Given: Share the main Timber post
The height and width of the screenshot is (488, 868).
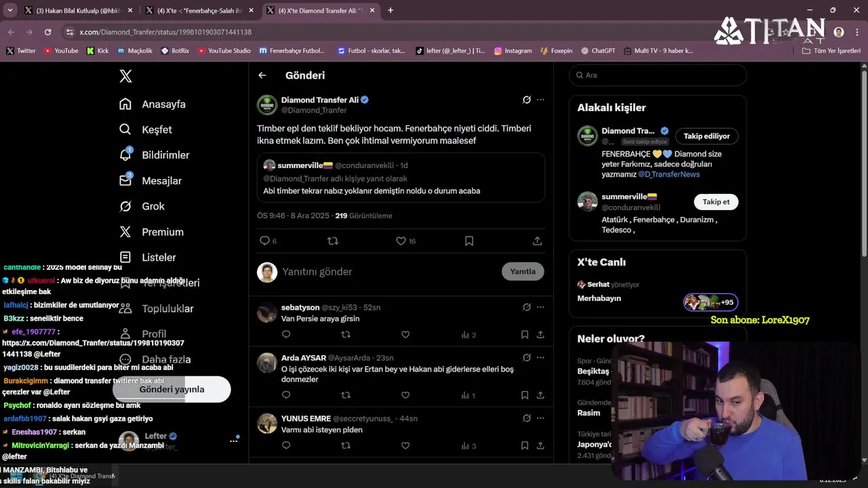Looking at the screenshot, I should tap(537, 241).
